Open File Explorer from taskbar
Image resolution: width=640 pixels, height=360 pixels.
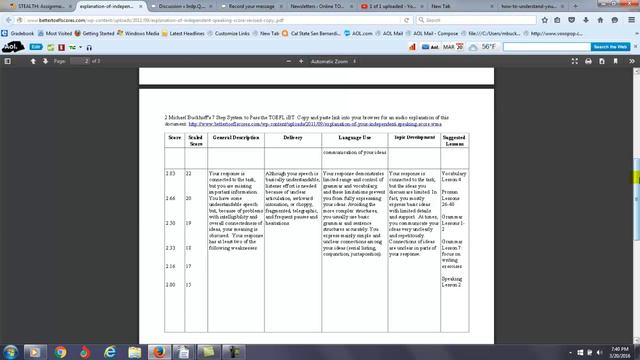(x=135, y=352)
